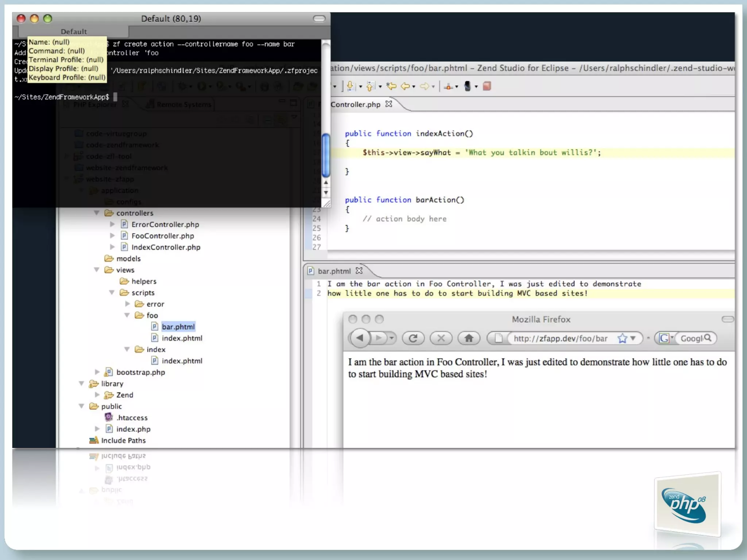
Task: Open Firefox back/forward history dropdown
Action: coord(392,338)
